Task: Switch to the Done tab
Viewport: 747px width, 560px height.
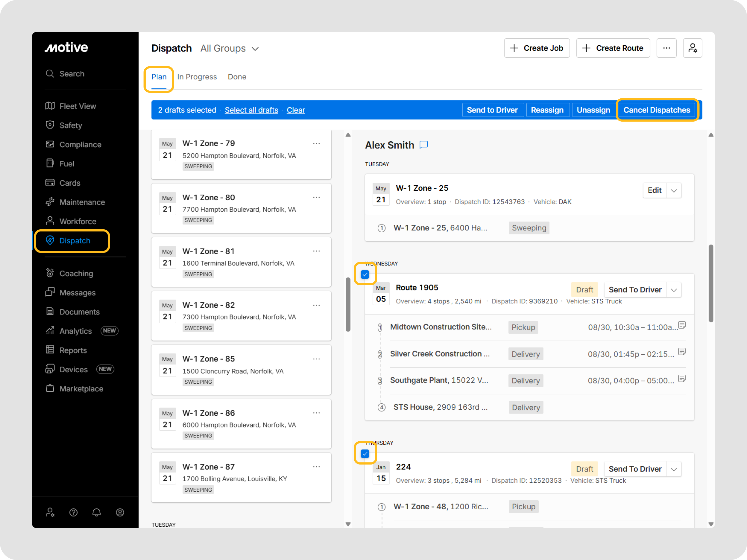Action: (237, 77)
